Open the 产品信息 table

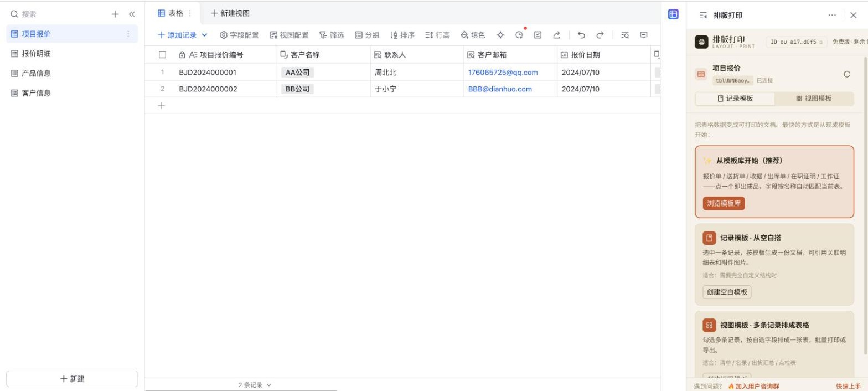pyautogui.click(x=72, y=73)
